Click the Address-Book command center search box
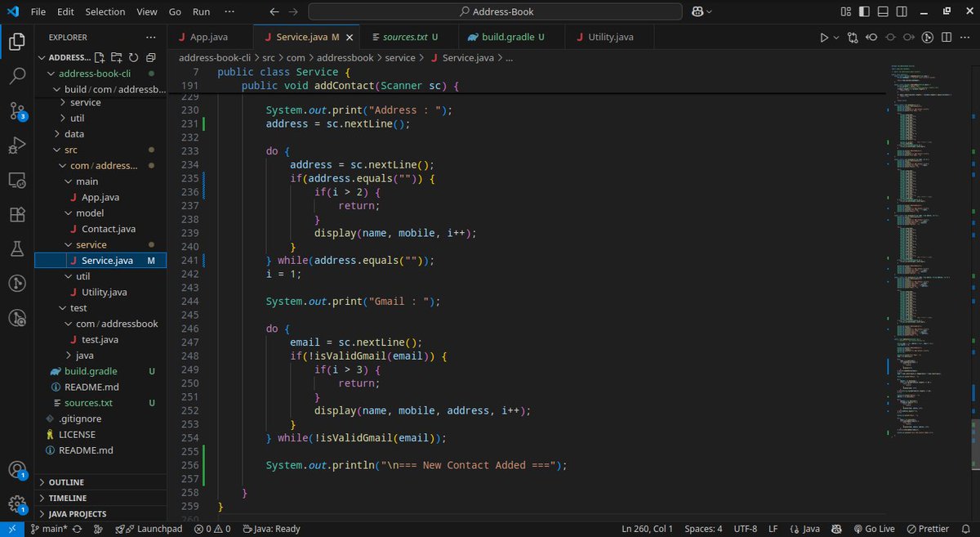 495,11
